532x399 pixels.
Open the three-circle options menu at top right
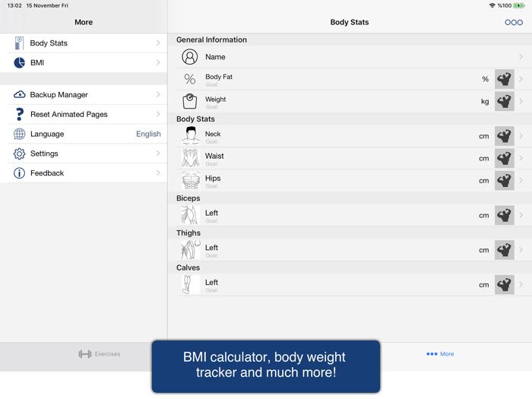coord(514,23)
